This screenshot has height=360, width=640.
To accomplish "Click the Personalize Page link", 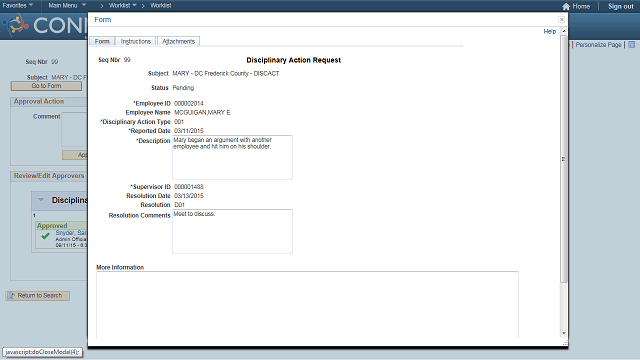I will [x=598, y=44].
